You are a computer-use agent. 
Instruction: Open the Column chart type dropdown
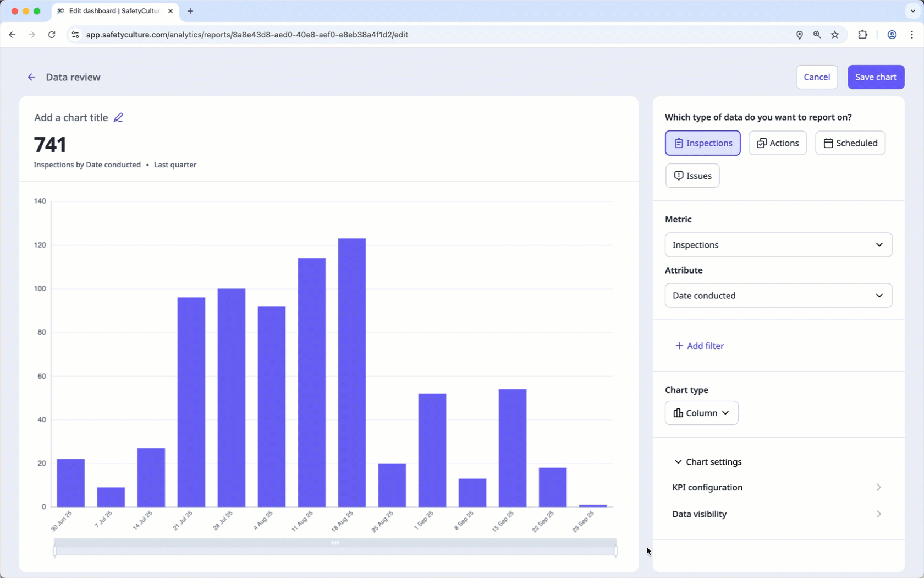pos(701,413)
